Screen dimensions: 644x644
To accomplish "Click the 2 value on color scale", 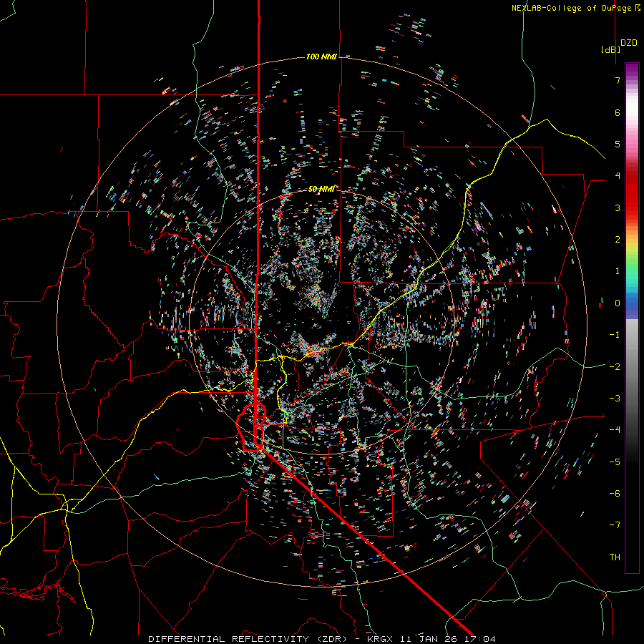I will pyautogui.click(x=618, y=240).
